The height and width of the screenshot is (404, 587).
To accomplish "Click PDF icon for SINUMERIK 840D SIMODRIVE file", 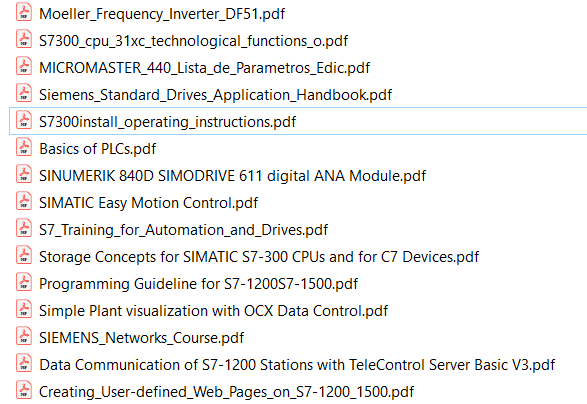I will 24,174.
